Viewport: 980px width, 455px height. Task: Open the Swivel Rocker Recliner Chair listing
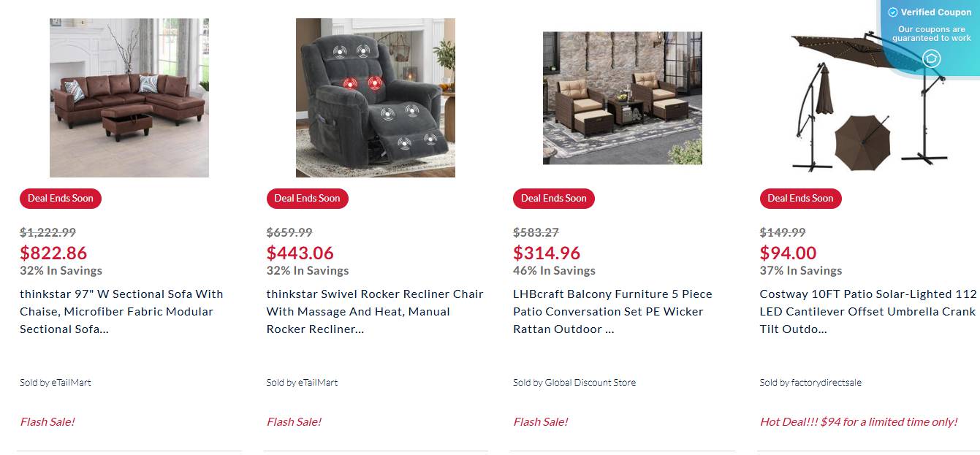tap(374, 311)
